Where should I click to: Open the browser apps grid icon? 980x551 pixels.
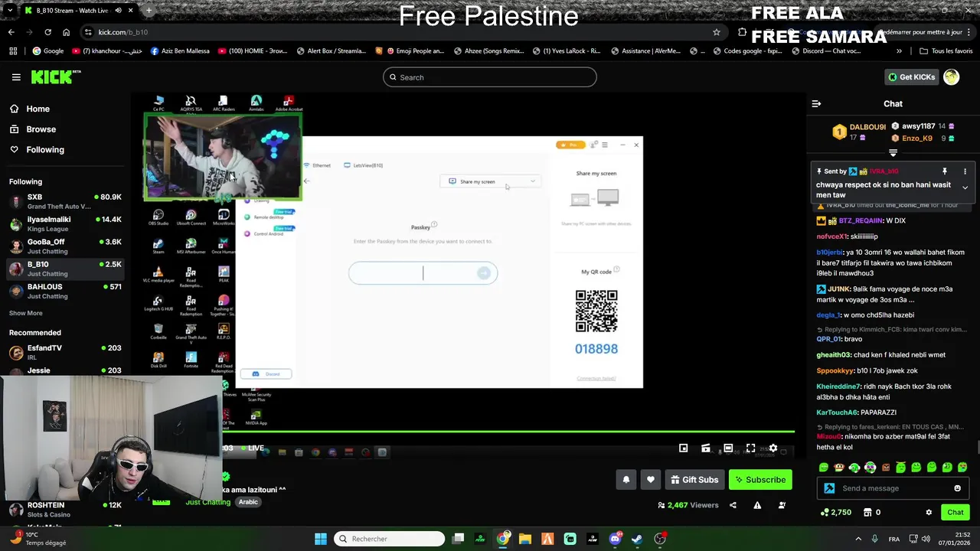coord(13,51)
